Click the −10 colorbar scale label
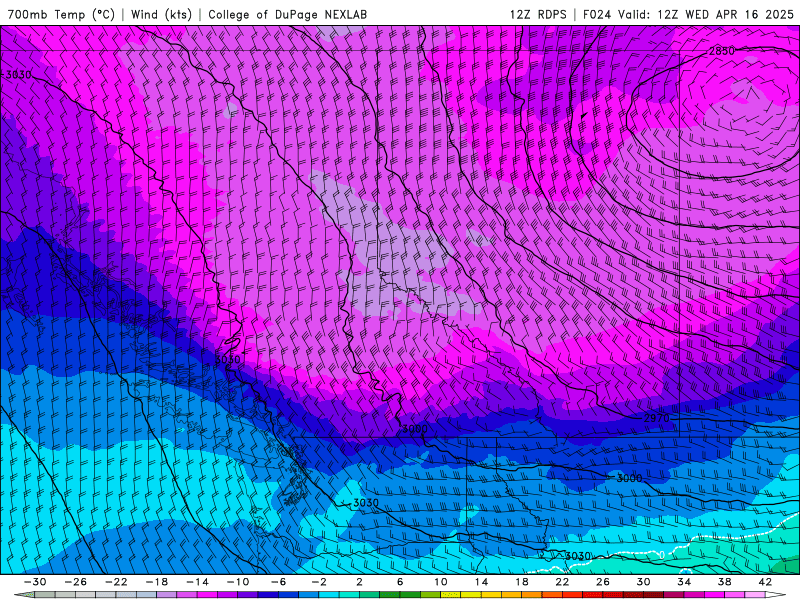This screenshot has height=600, width=800. point(238,582)
